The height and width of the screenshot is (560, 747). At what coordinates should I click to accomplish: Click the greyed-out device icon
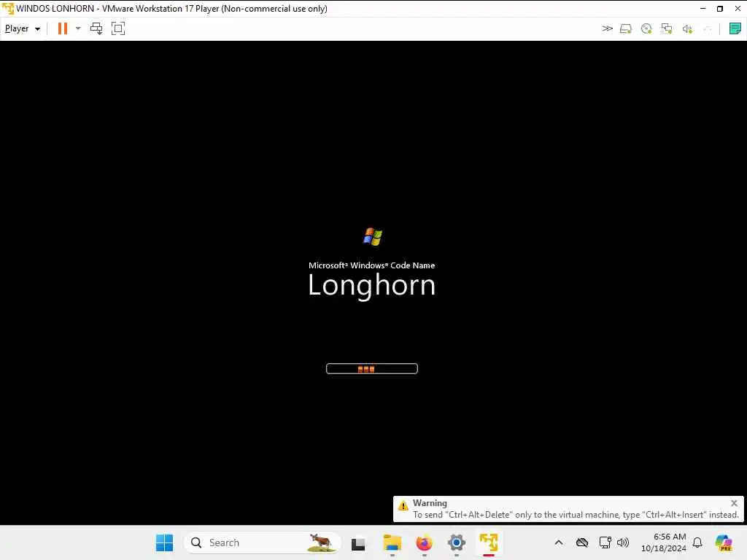pos(708,29)
